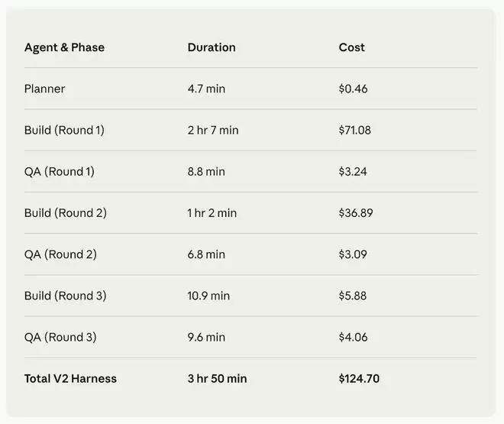Click the $71.08 cost value

tap(355, 130)
